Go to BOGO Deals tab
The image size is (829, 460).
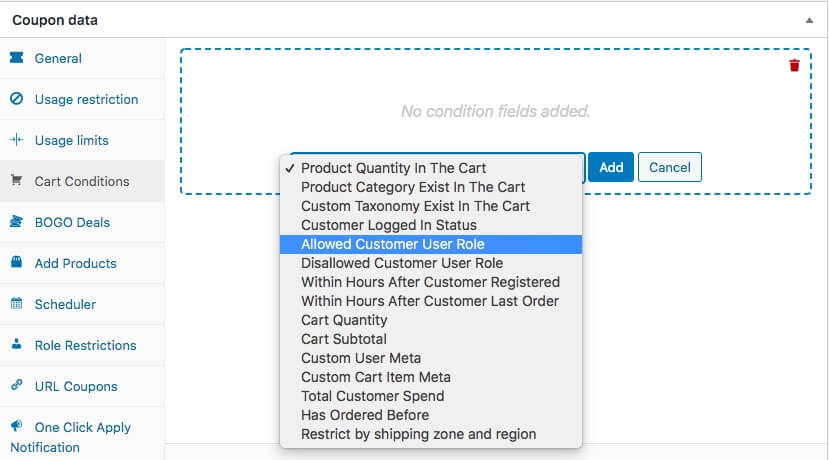click(82, 222)
